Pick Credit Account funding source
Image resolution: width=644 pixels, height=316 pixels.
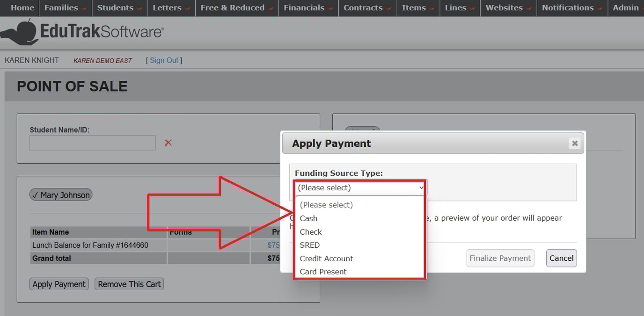tap(326, 259)
